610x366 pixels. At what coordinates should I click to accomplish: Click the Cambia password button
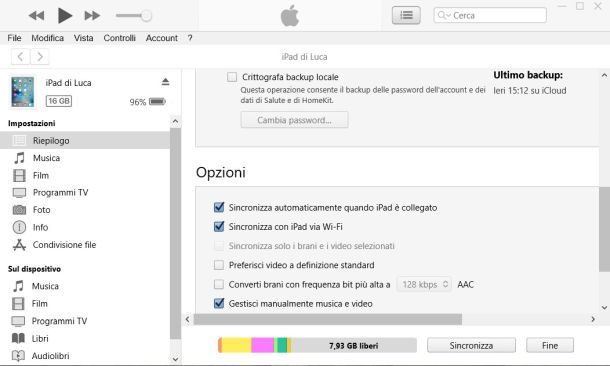coord(294,120)
